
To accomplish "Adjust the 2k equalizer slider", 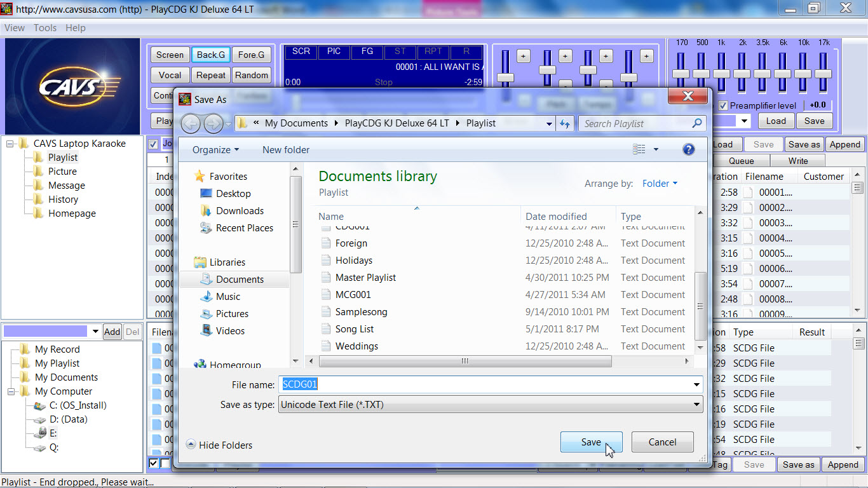I will [742, 73].
